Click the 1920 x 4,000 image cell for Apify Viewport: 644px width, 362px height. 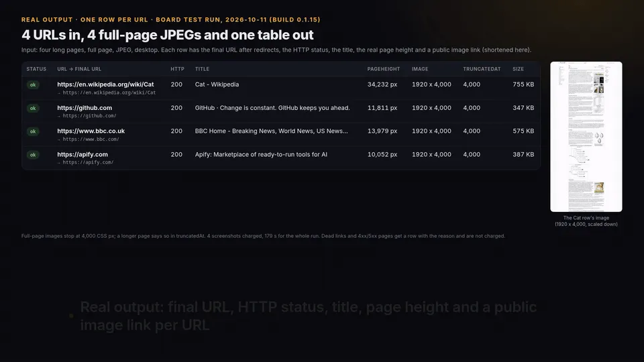431,154
